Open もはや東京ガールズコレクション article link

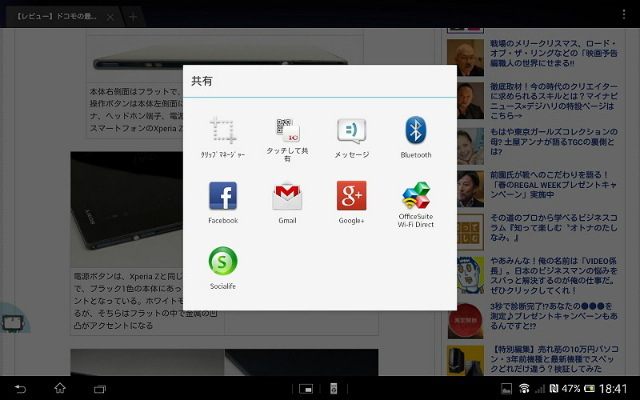554,142
